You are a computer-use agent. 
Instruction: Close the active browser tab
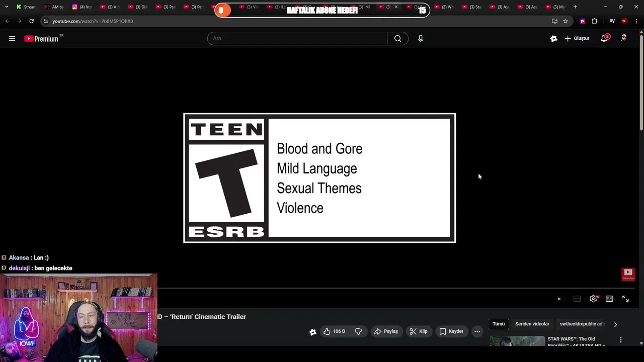(x=396, y=7)
